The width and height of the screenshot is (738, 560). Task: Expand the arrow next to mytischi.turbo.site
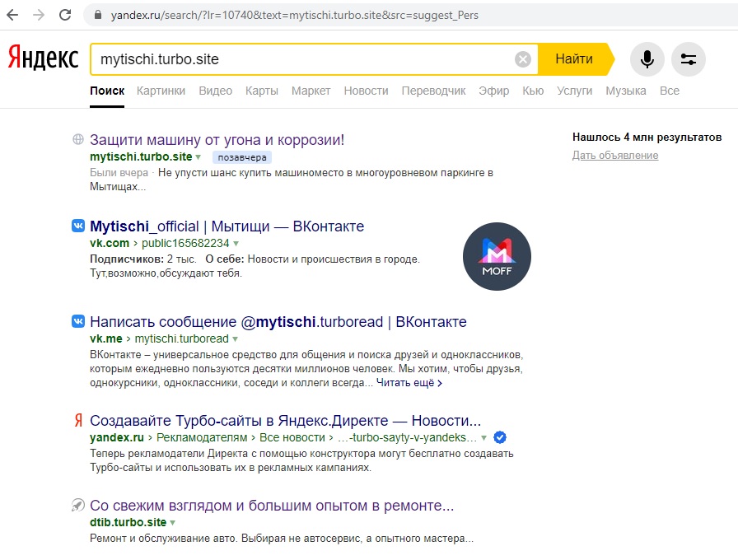[x=199, y=157]
